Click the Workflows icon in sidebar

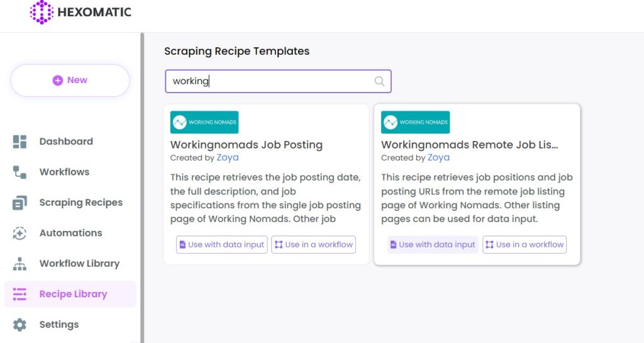pos(19,172)
